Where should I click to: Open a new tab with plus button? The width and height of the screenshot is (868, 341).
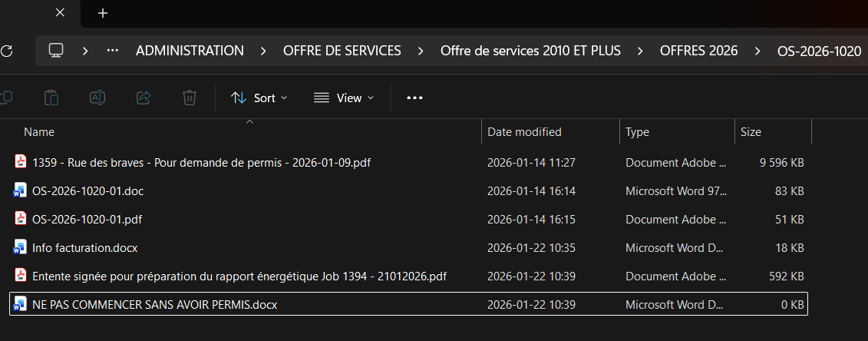pyautogui.click(x=103, y=13)
